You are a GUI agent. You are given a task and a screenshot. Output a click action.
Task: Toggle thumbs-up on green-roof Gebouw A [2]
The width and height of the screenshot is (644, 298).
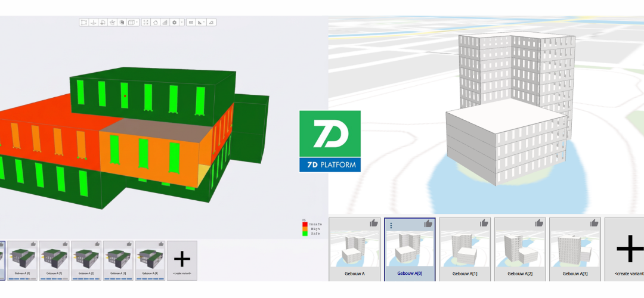coord(97,244)
